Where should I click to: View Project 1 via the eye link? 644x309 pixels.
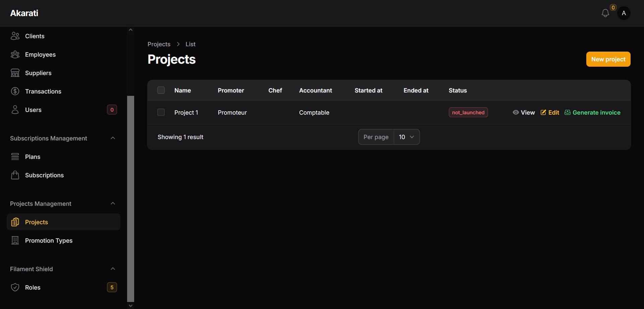pos(524,113)
